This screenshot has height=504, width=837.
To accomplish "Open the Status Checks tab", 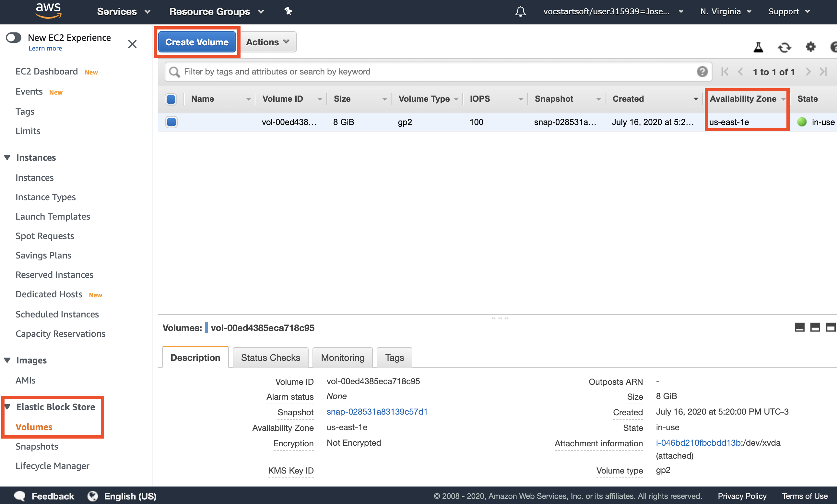I will 270,357.
